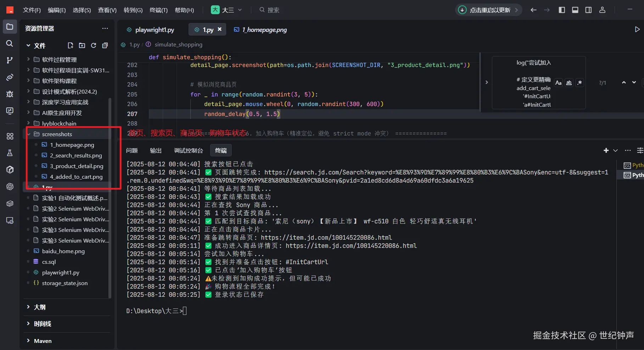Screen dimensions: 644x350
Task: Run the Python file
Action: 637,29
